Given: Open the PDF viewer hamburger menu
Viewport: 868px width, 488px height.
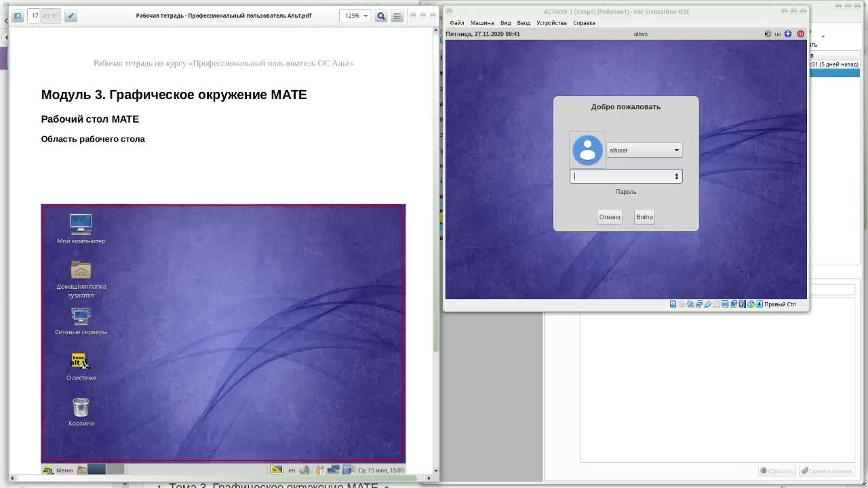Looking at the screenshot, I should (x=397, y=16).
